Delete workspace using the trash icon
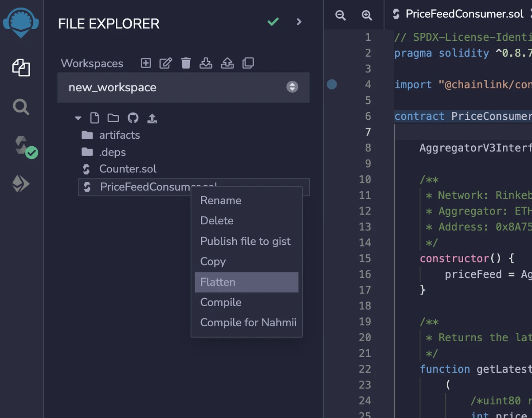Image resolution: width=532 pixels, height=418 pixels. coord(186,63)
